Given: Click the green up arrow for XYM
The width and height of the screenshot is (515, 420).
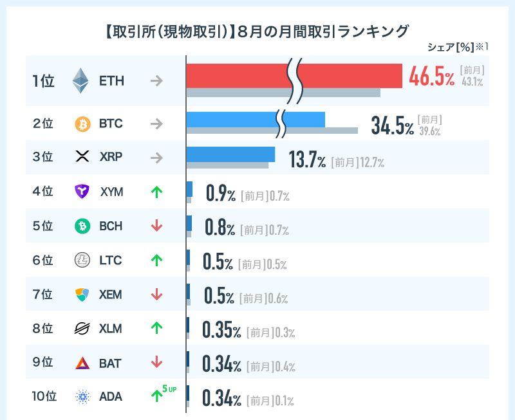Looking at the screenshot, I should tap(156, 191).
